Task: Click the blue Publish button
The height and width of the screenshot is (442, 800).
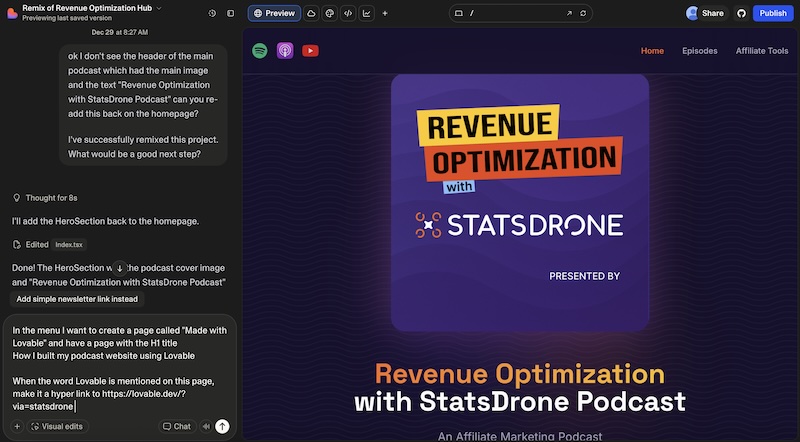Action: tap(773, 13)
